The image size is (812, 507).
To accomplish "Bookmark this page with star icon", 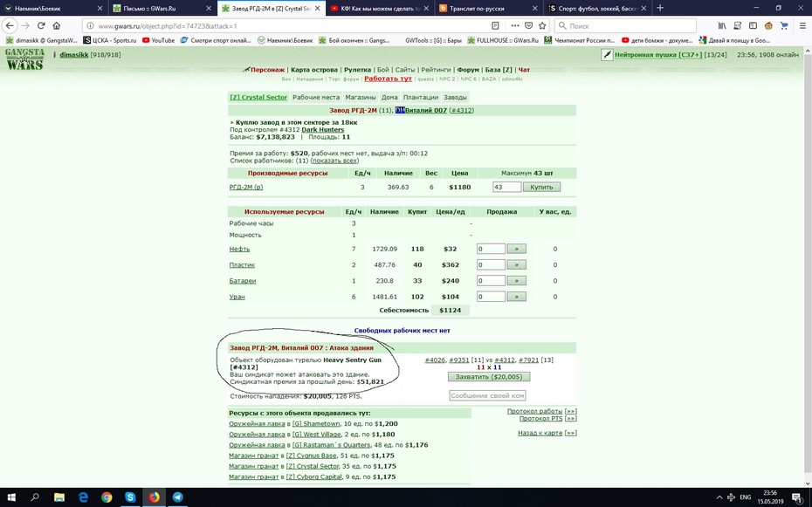I will (x=542, y=25).
